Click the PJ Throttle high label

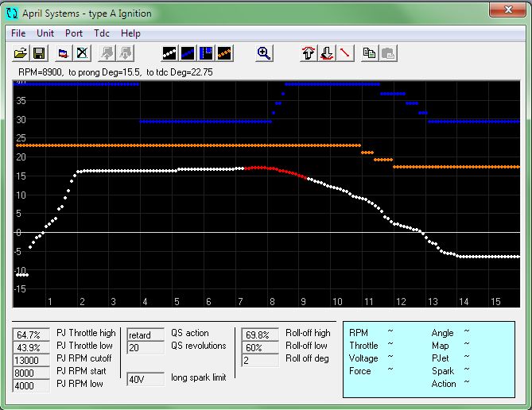pos(86,333)
